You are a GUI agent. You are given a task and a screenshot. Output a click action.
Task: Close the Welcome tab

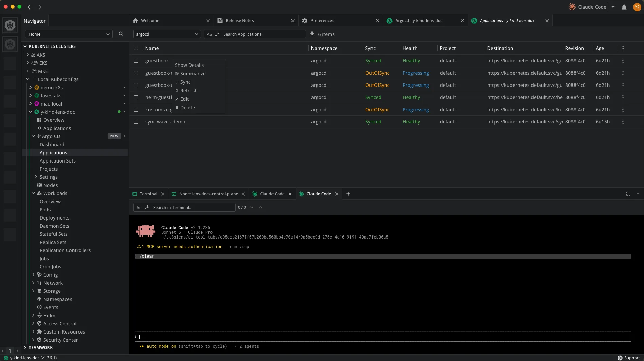click(x=208, y=21)
